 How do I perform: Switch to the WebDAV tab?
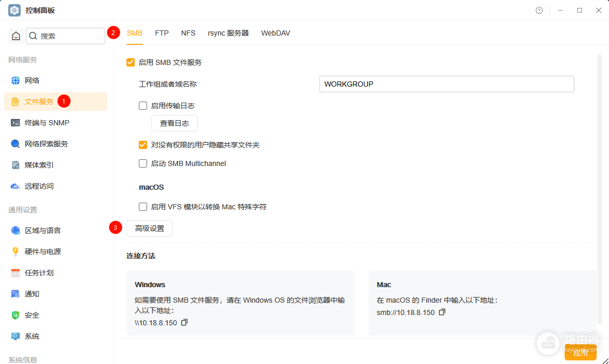click(276, 34)
